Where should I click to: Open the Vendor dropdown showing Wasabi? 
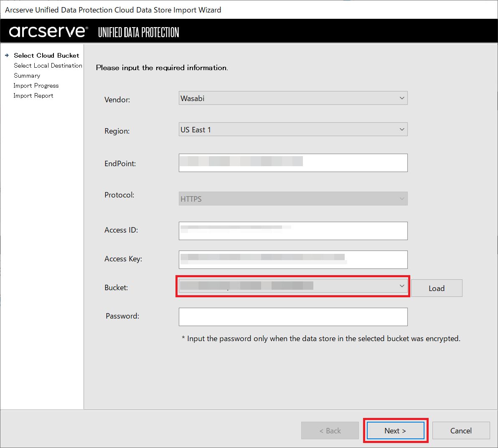293,98
